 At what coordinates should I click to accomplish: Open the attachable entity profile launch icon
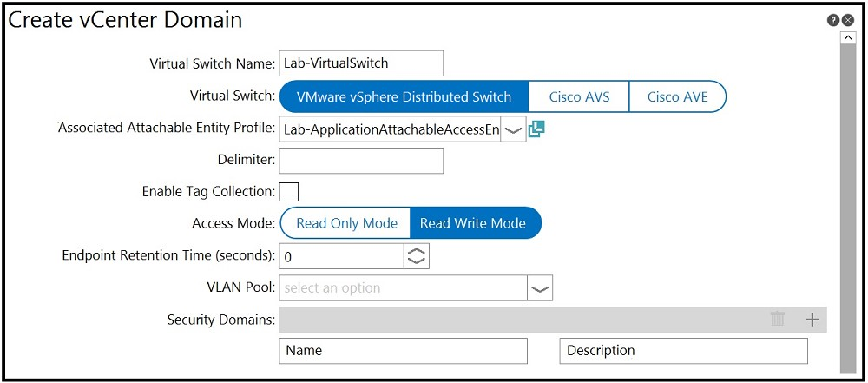(x=536, y=129)
